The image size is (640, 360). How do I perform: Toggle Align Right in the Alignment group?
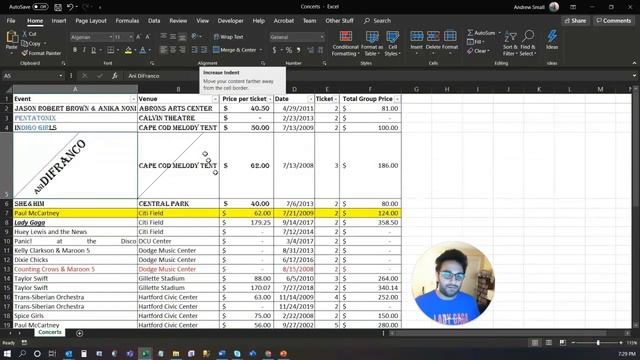182,50
